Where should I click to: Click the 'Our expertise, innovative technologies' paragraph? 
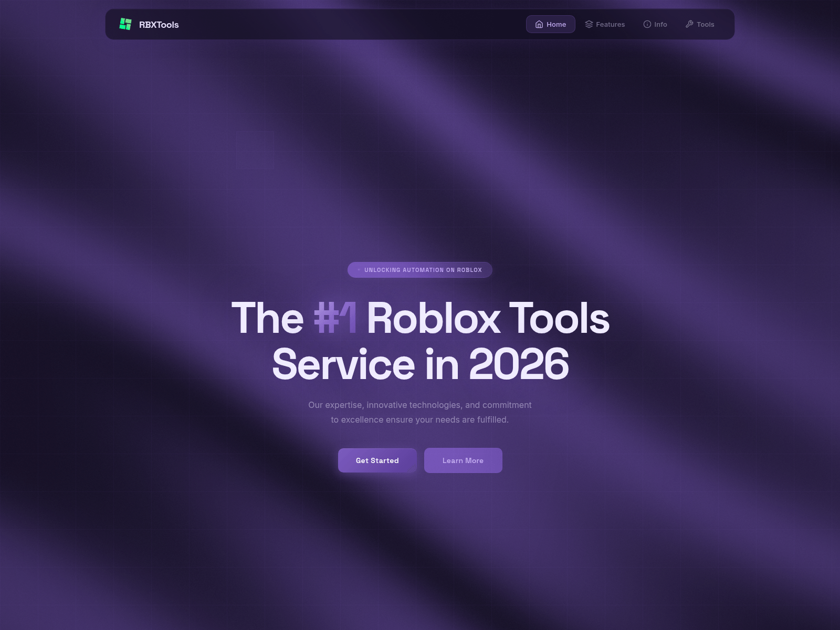pyautogui.click(x=420, y=412)
